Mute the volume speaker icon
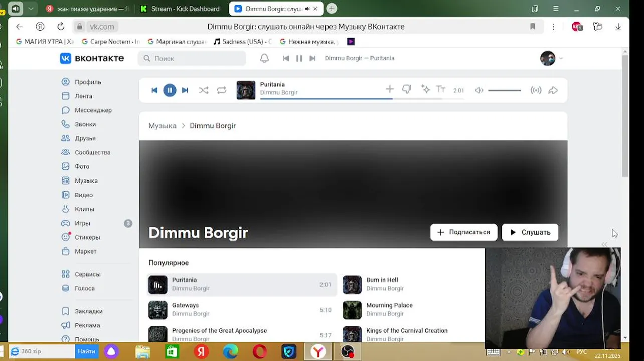This screenshot has height=361, width=644. (479, 90)
